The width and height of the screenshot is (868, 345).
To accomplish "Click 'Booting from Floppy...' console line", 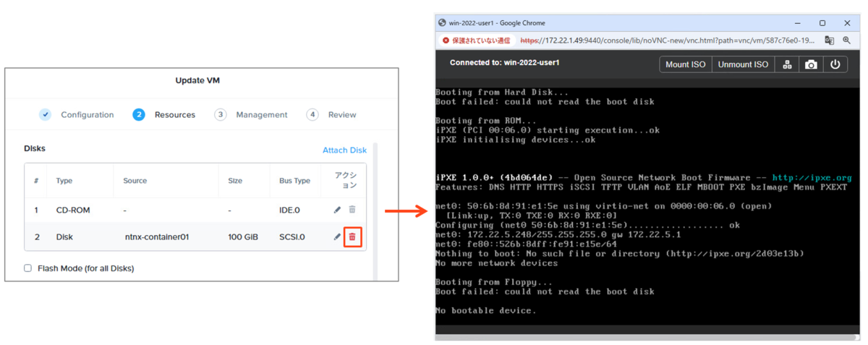I will [494, 282].
